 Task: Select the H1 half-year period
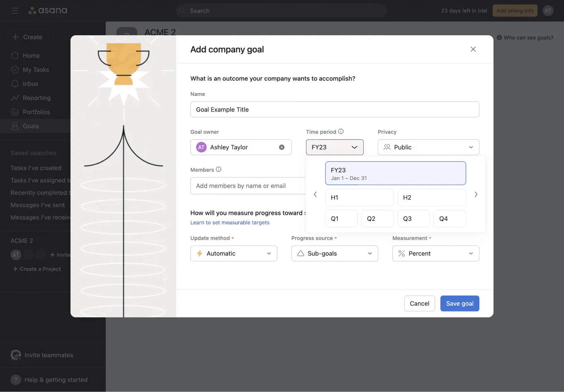coord(359,197)
